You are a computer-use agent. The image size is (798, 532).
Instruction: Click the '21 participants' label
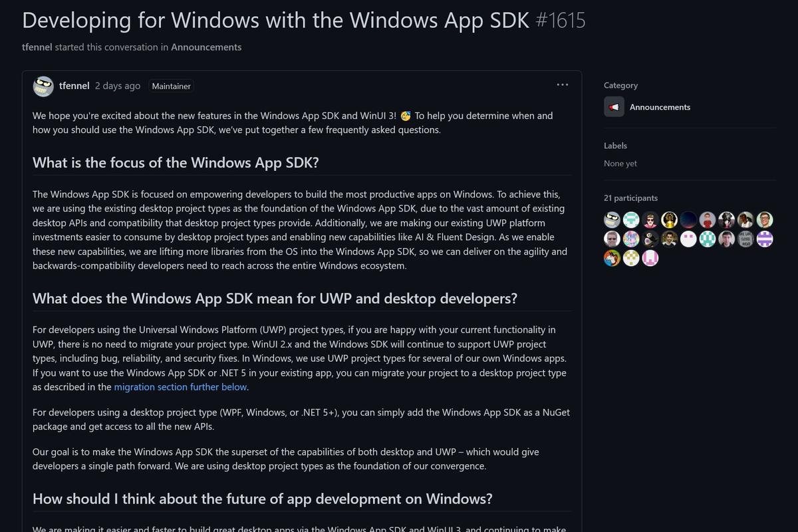tap(630, 198)
